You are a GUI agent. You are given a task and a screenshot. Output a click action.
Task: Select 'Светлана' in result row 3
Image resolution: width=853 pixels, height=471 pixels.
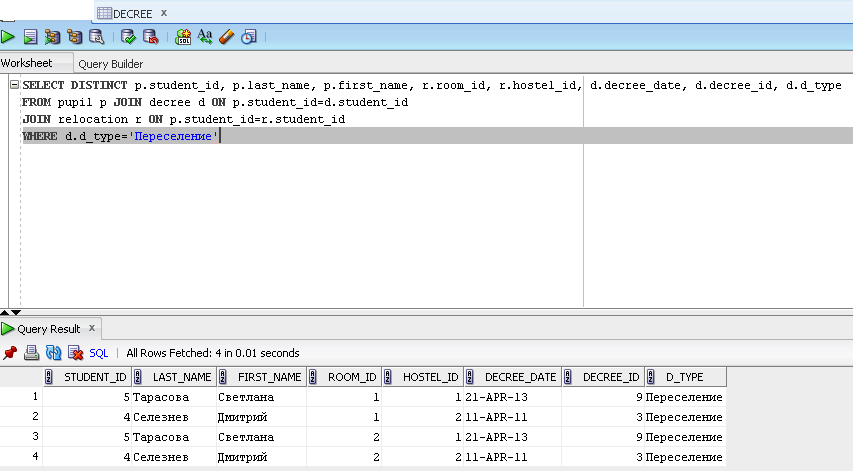246,437
